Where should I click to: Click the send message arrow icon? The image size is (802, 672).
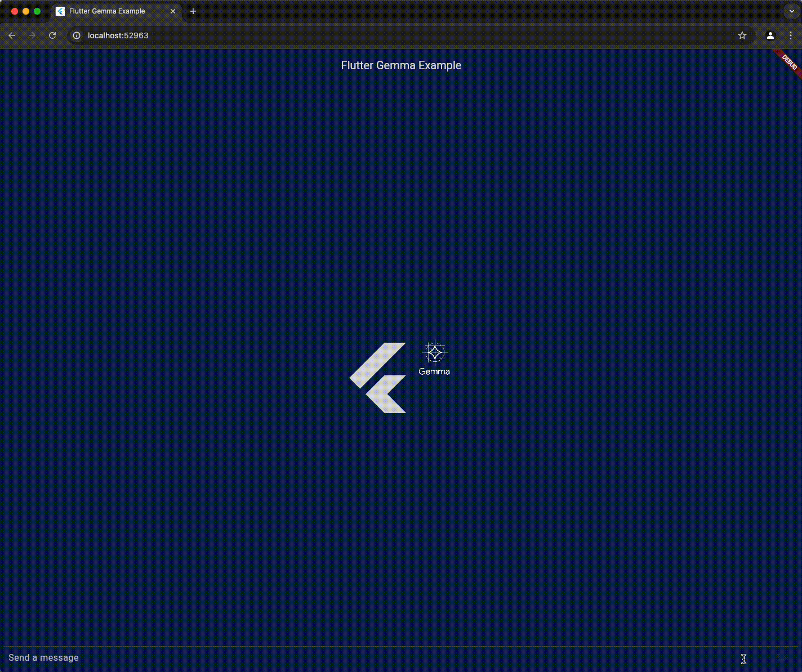tap(782, 657)
